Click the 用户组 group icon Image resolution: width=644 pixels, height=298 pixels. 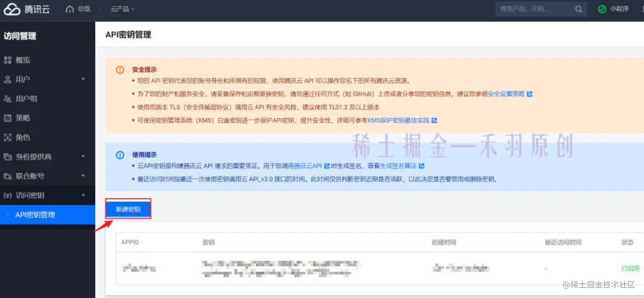(7, 99)
